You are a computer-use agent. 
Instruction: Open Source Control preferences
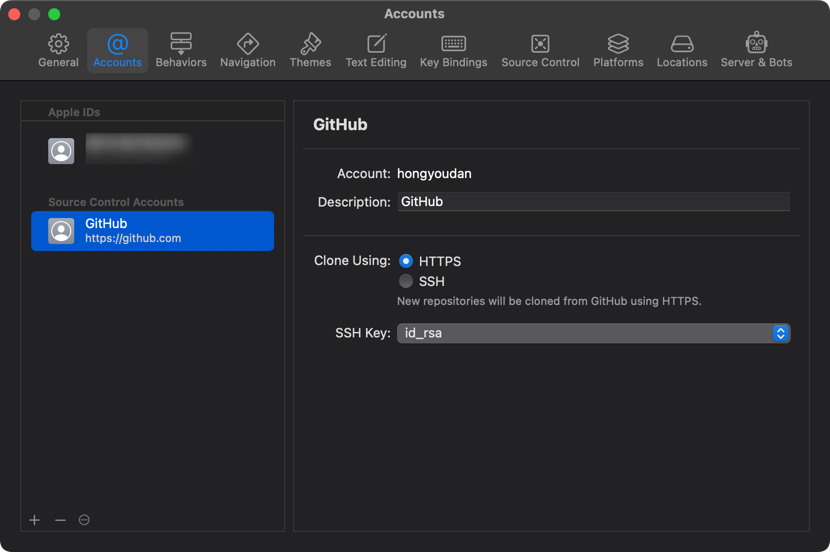tap(540, 50)
